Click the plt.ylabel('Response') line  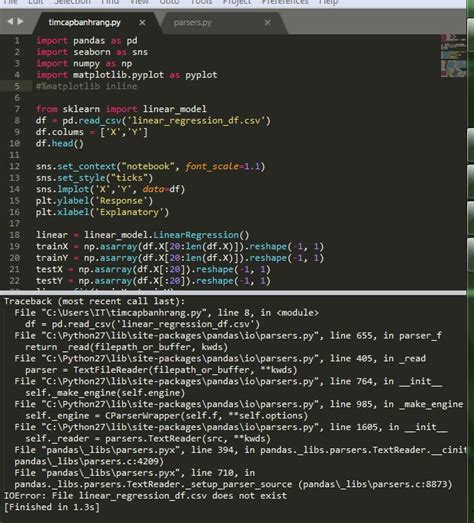click(x=94, y=200)
